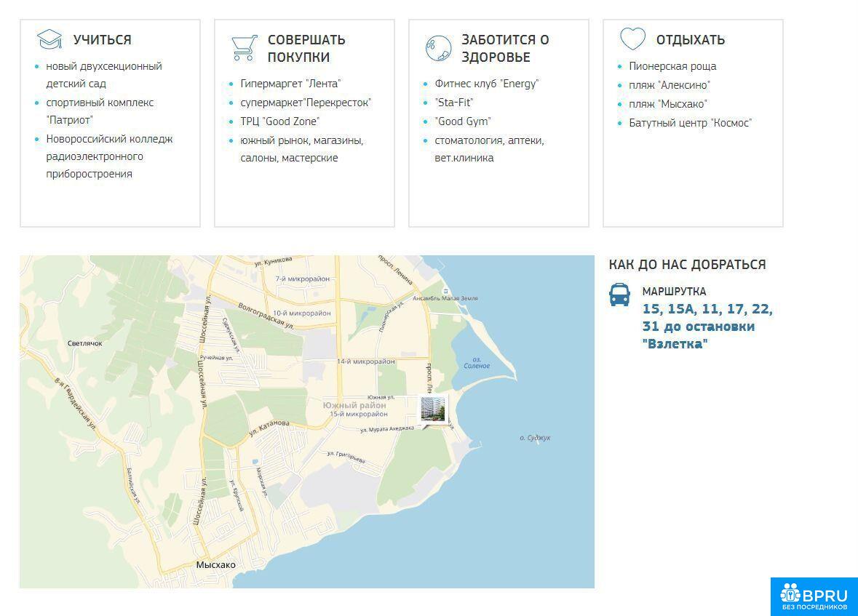Click the СОВЕРШАТЬ ПОКУПКИ heading
This screenshot has height=616, width=858.
tap(306, 49)
